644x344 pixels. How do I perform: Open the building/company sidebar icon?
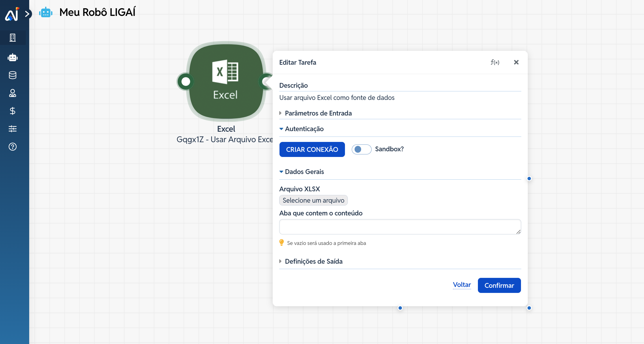[x=12, y=38]
